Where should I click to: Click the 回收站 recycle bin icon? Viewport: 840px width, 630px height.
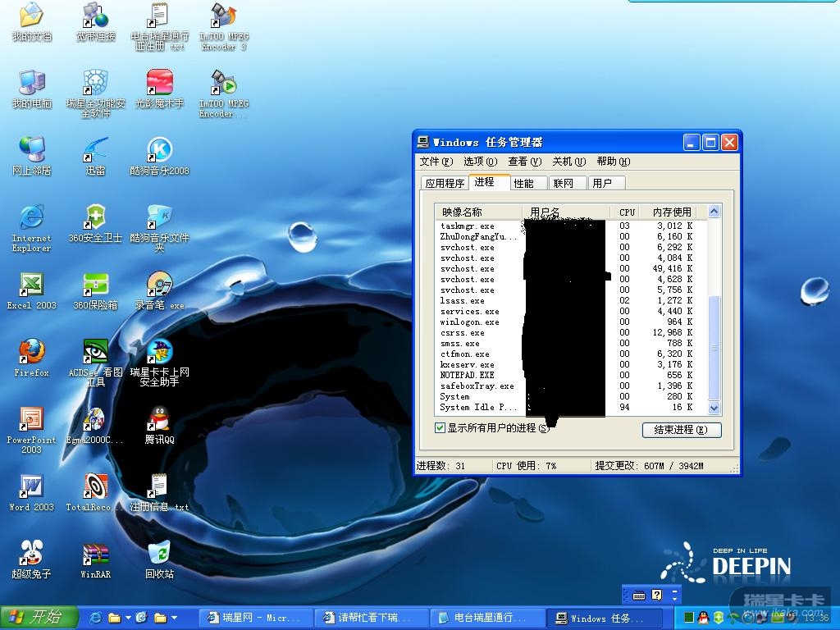tap(159, 555)
